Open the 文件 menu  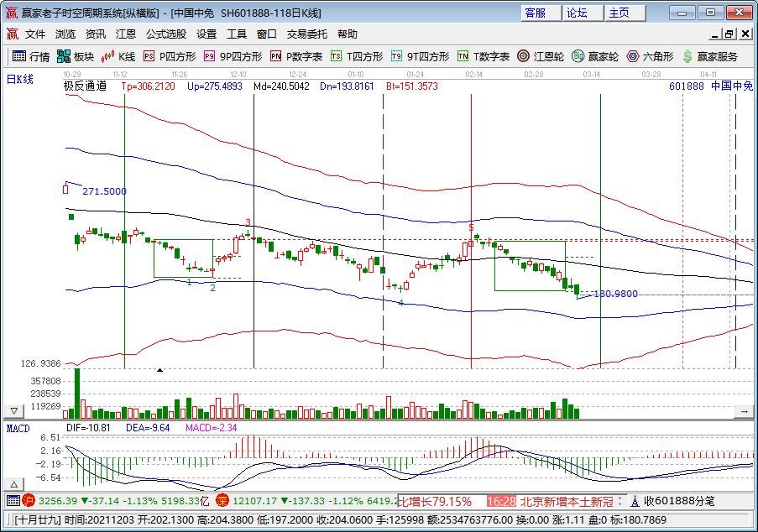tap(35, 34)
